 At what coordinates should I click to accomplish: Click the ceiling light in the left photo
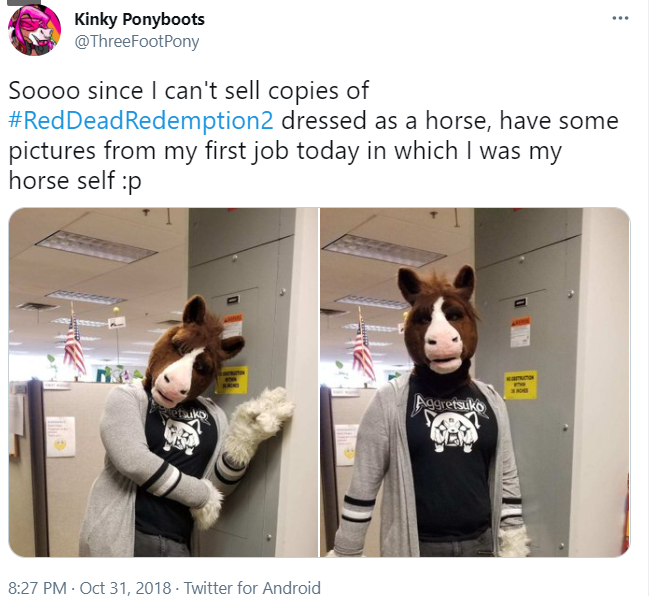click(96, 246)
